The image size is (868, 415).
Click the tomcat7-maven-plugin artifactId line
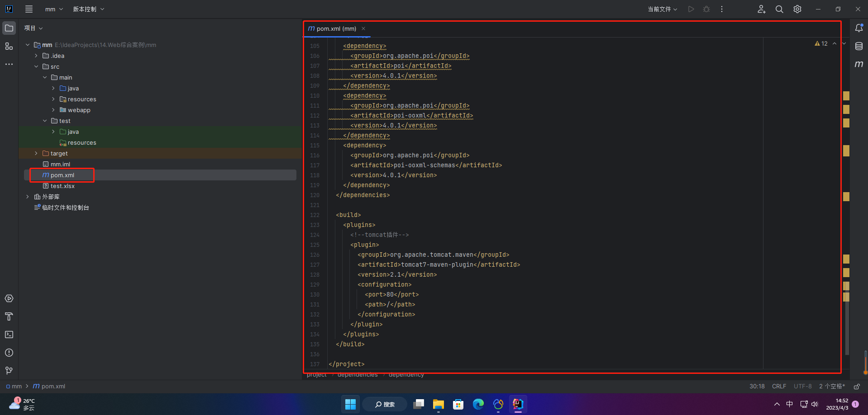439,265
